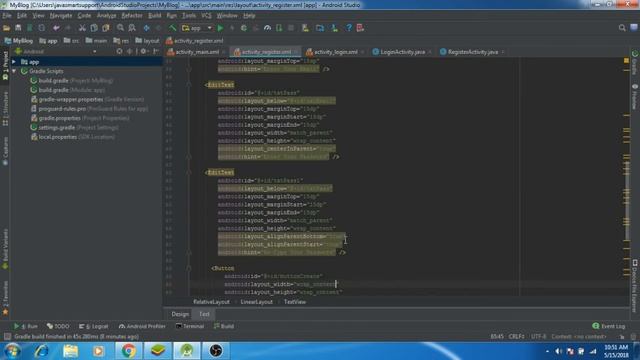Open the Navigate menu
This screenshot has height=360, width=640.
click(61, 16)
